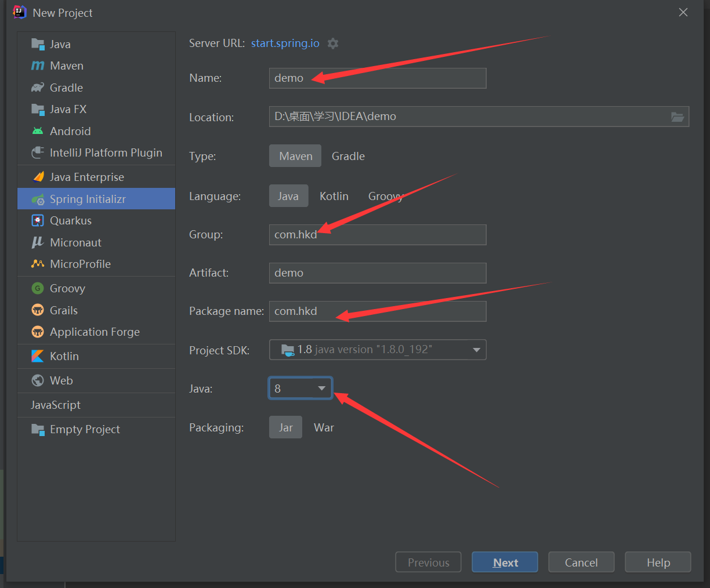Select Micronaut generator
Screen dimensions: 710x588
96,242
